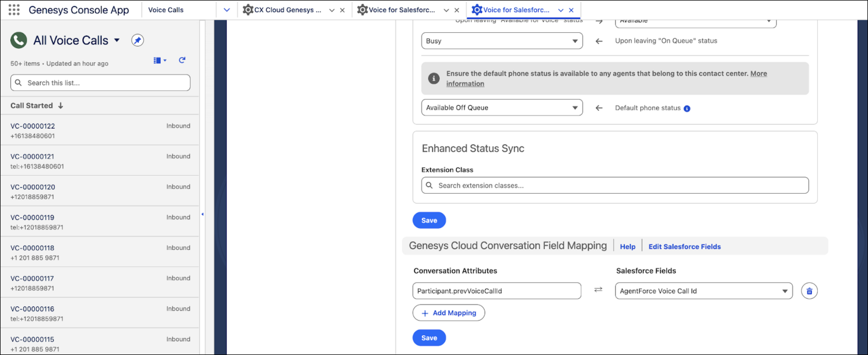Click the Search extension classes field
This screenshot has height=355, width=868.
pyautogui.click(x=615, y=185)
